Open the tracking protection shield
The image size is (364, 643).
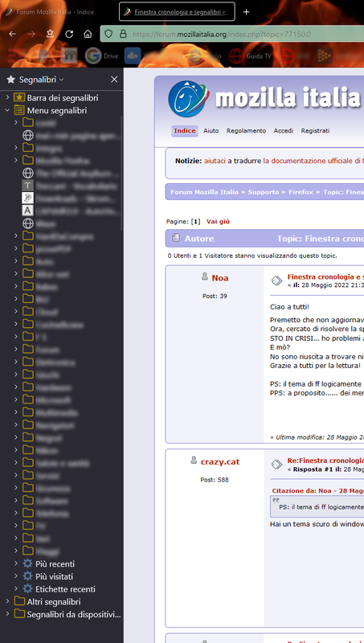108,34
